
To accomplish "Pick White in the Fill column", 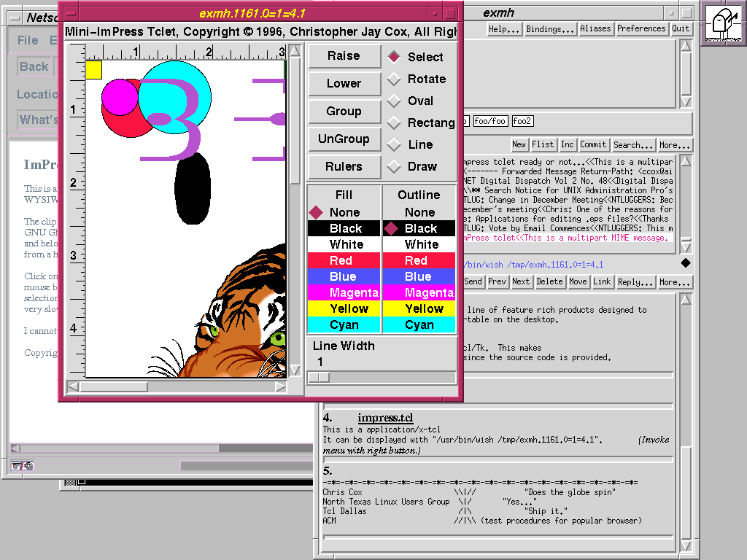I will [x=344, y=245].
